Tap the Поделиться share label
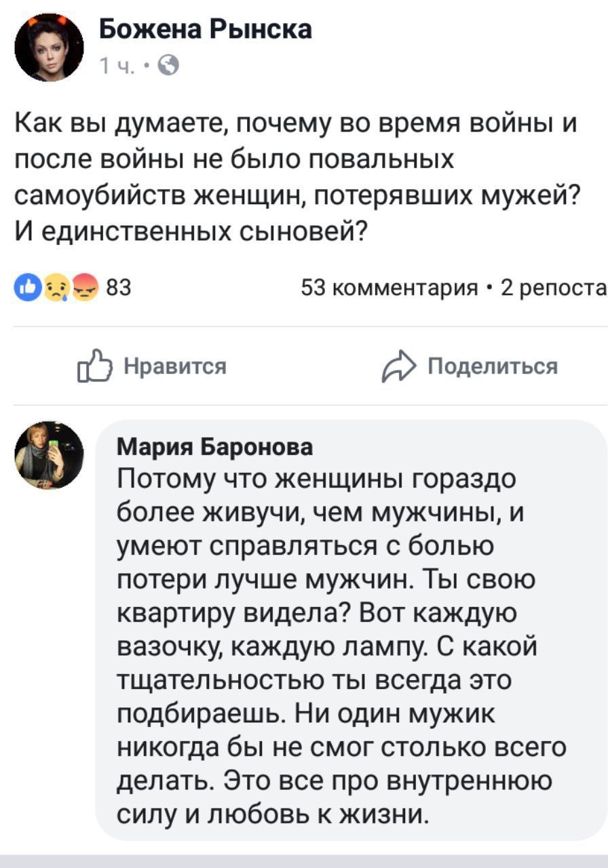The height and width of the screenshot is (868, 608). tap(493, 367)
